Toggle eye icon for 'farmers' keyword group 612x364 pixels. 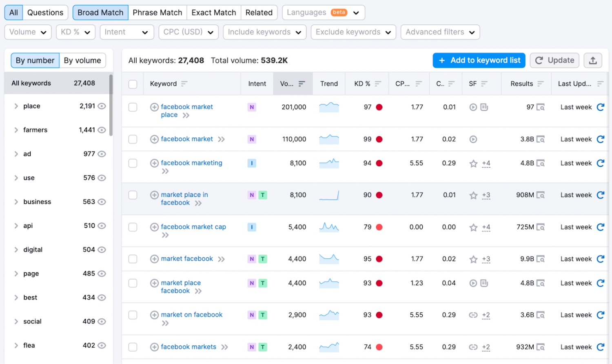click(102, 130)
